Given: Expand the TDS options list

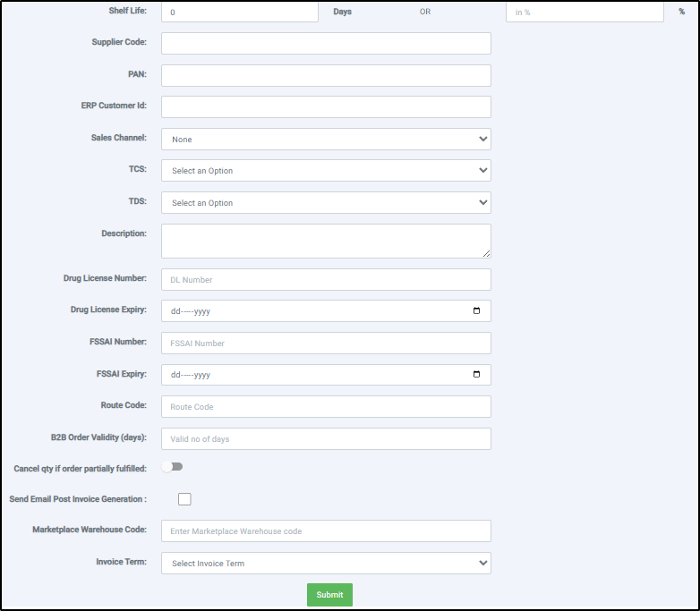Looking at the screenshot, I should click(326, 203).
